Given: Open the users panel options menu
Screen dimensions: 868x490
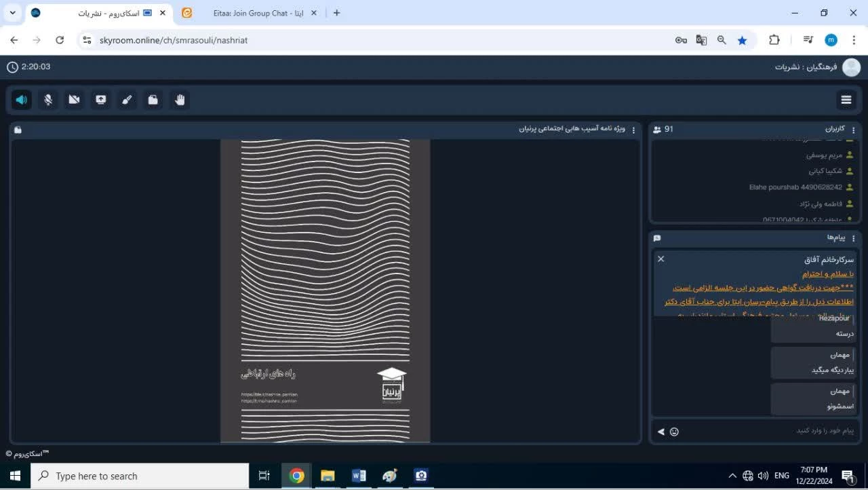Looking at the screenshot, I should [x=854, y=130].
